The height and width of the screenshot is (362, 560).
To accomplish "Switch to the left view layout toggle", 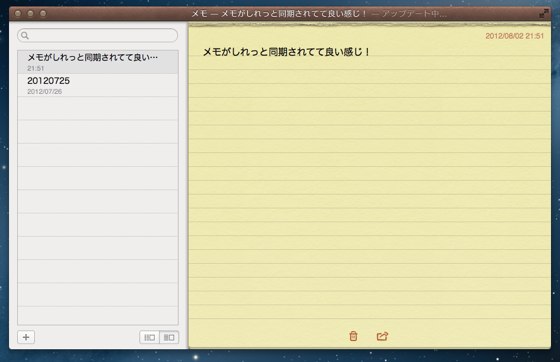I will (149, 337).
